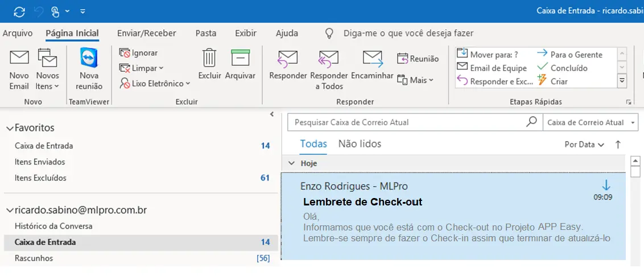
Task: Click Responder reply icon
Action: tap(288, 59)
